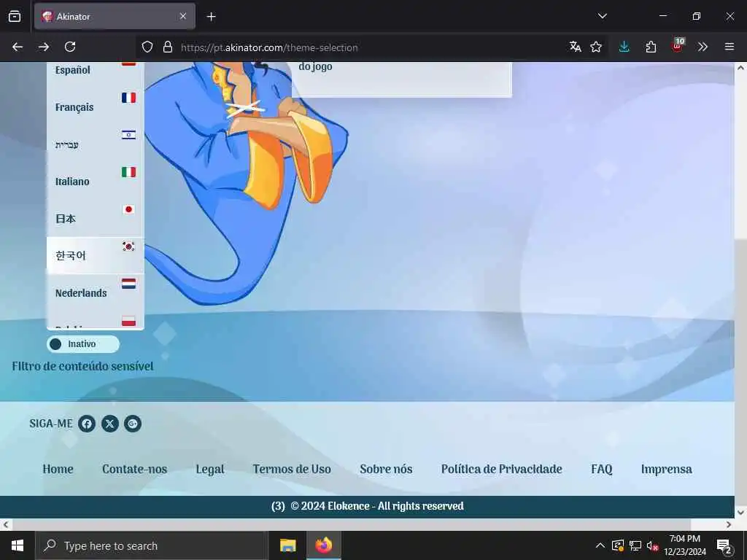The image size is (747, 560).
Task: Open Firefox application hamburger menu
Action: tap(729, 47)
